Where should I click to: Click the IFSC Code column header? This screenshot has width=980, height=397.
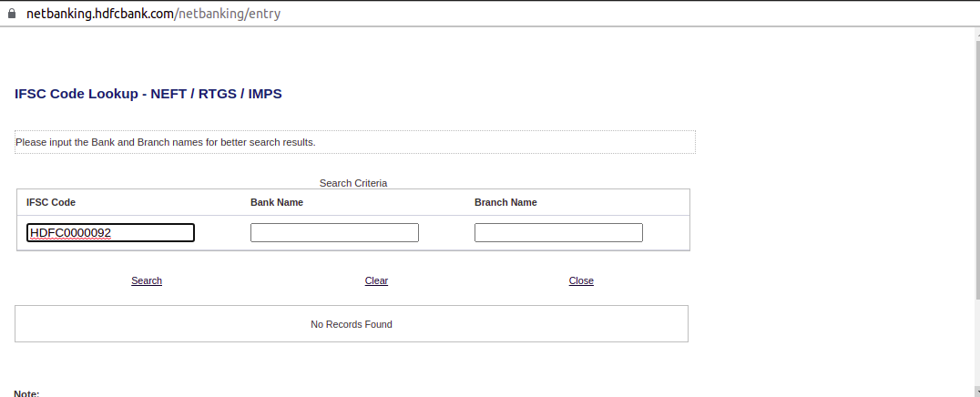[51, 202]
